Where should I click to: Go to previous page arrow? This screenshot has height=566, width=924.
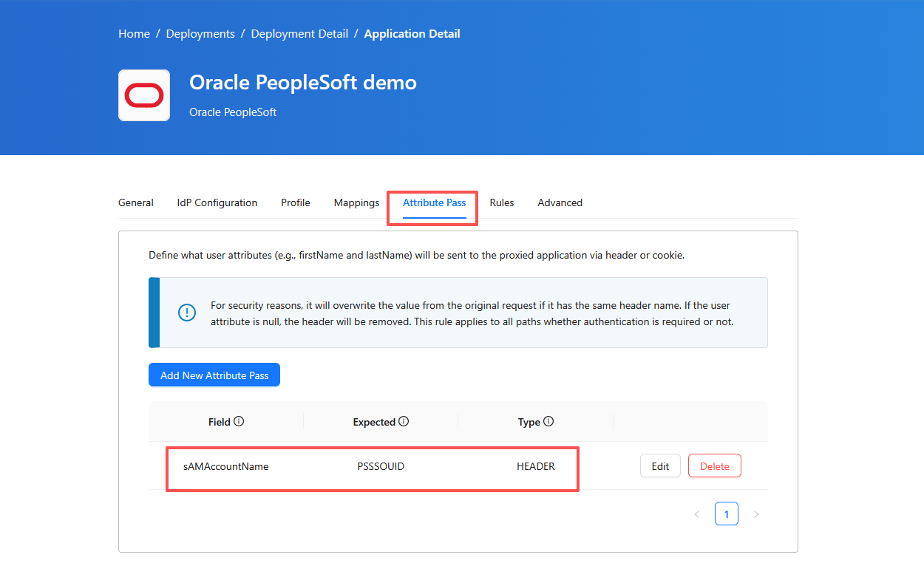click(697, 514)
